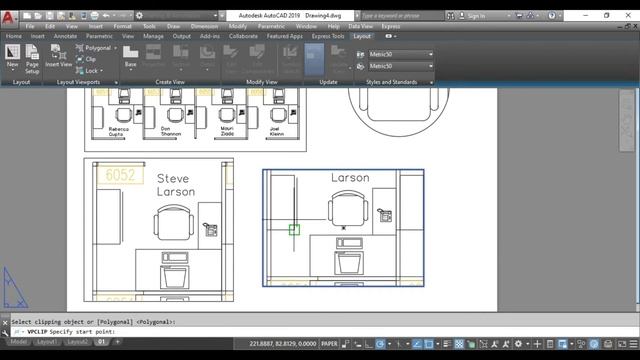Click the VPCLIP command line input
Screen dimensions: 640x360
pyautogui.click(x=324, y=332)
